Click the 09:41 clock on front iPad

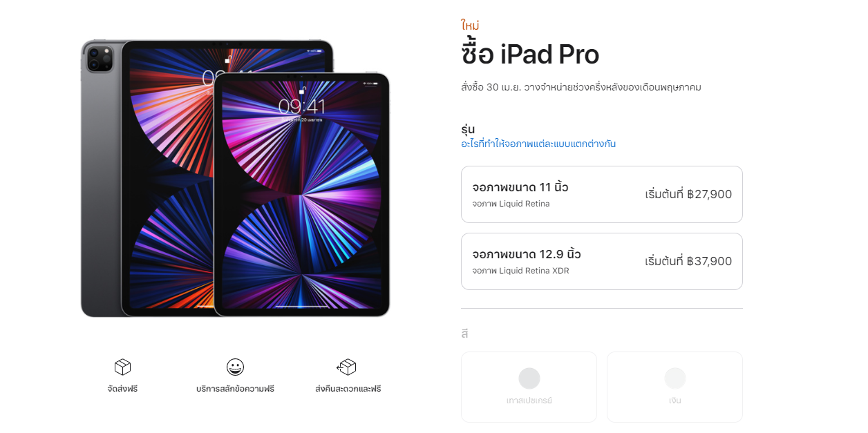coord(301,106)
